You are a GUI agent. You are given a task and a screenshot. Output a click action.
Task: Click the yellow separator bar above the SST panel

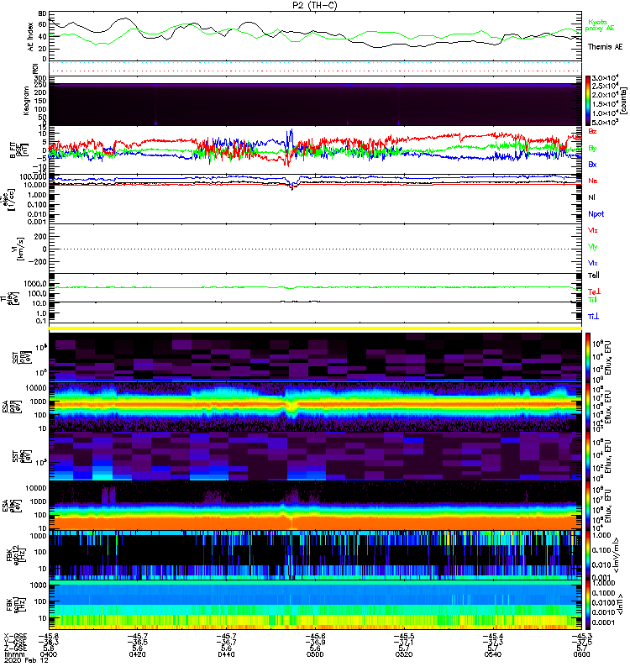pos(315,328)
